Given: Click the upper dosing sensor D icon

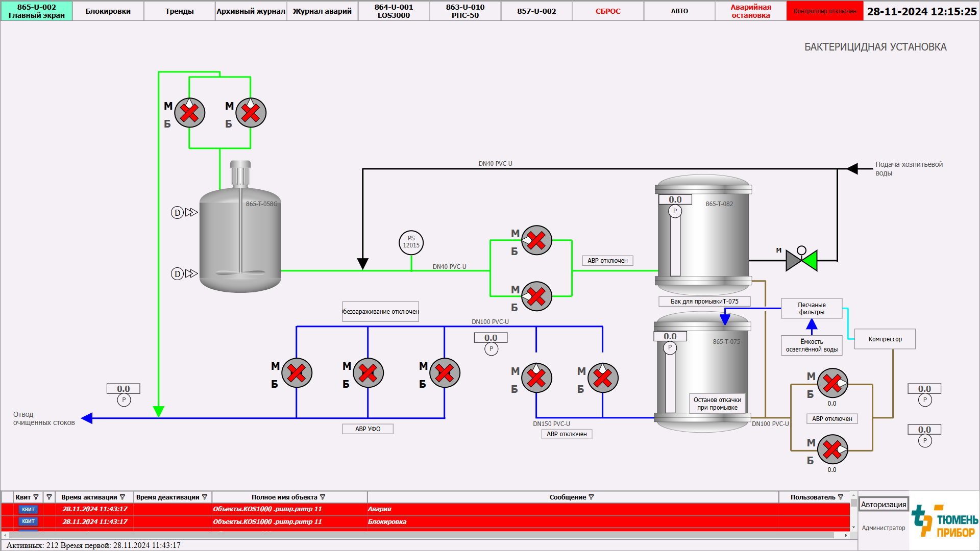Looking at the screenshot, I should (177, 213).
